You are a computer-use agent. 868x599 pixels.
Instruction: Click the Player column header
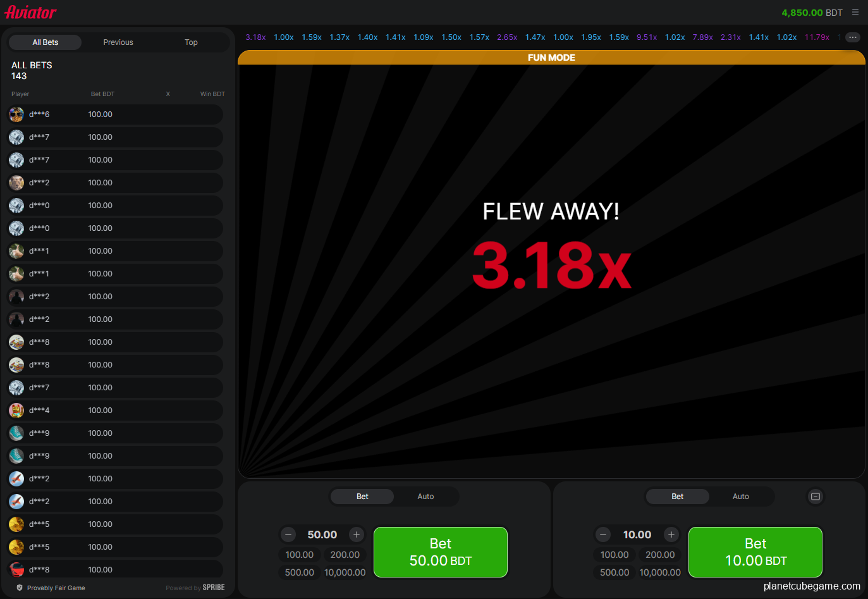20,94
